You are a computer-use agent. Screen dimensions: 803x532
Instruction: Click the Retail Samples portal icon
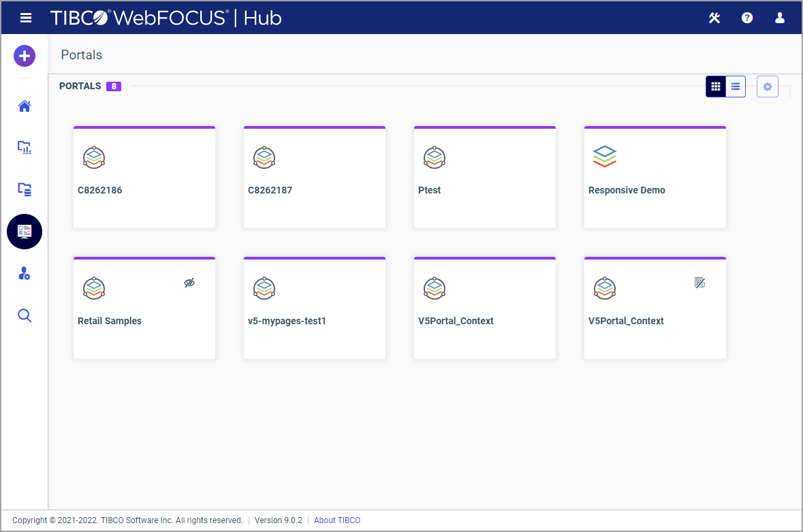94,288
